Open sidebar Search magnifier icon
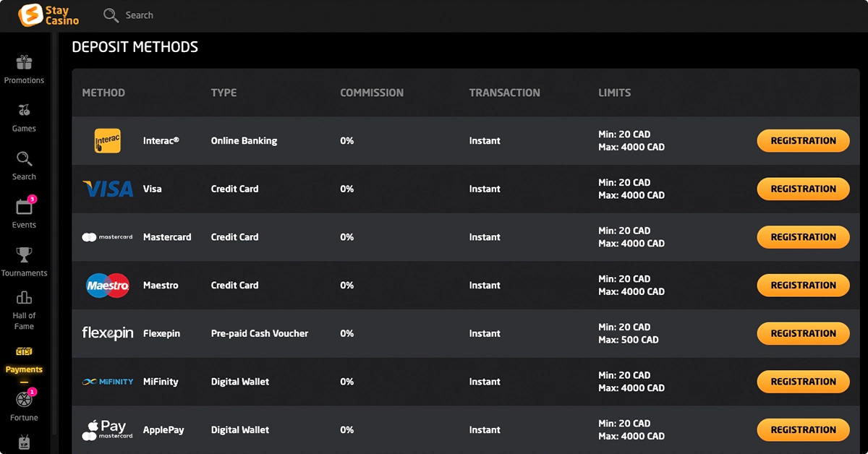This screenshot has height=454, width=868. click(24, 159)
